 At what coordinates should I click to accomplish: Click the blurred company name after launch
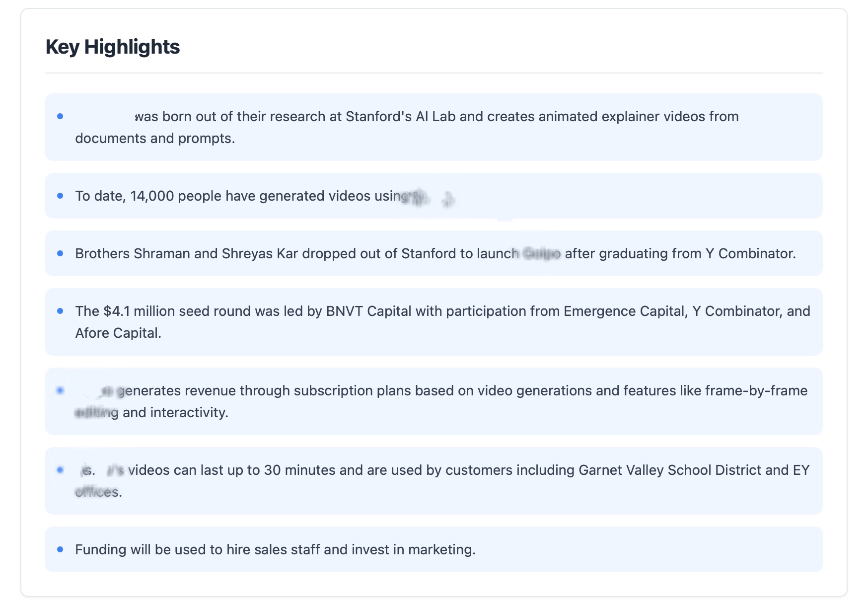(541, 253)
